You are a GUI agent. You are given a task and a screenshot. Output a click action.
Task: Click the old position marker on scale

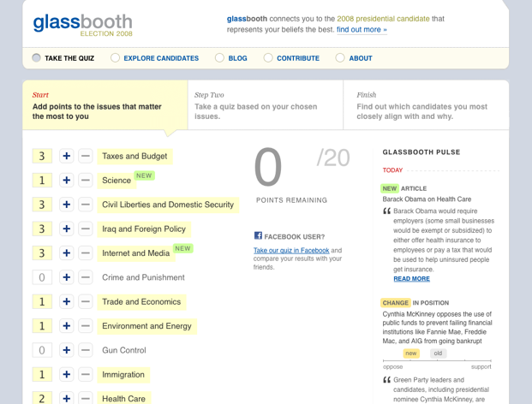tap(438, 353)
